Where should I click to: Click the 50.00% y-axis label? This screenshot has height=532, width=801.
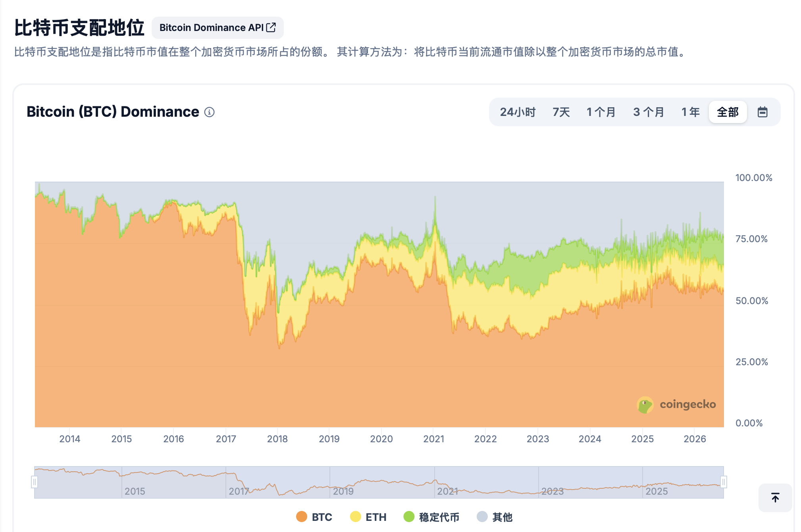pyautogui.click(x=752, y=301)
